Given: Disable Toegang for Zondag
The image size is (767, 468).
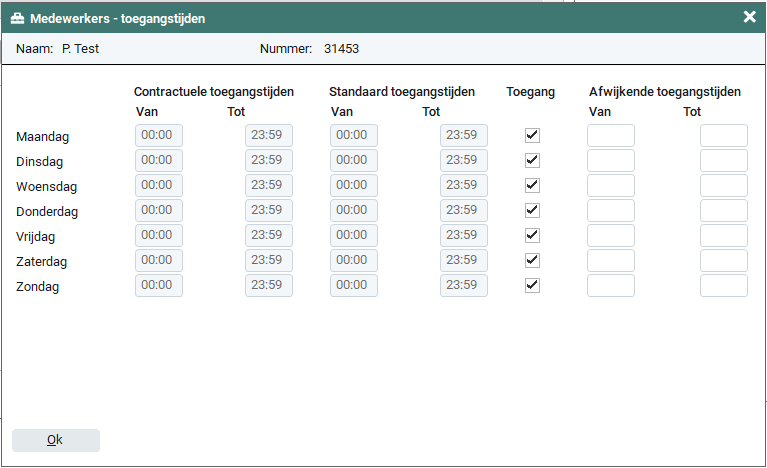Looking at the screenshot, I should (532, 285).
